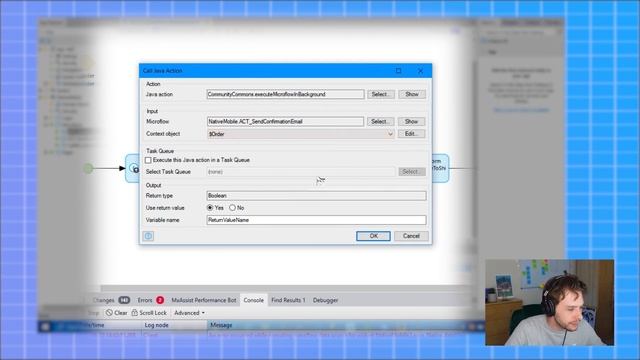640x360 pixels.
Task: Switch to the Console tab
Action: (x=253, y=300)
